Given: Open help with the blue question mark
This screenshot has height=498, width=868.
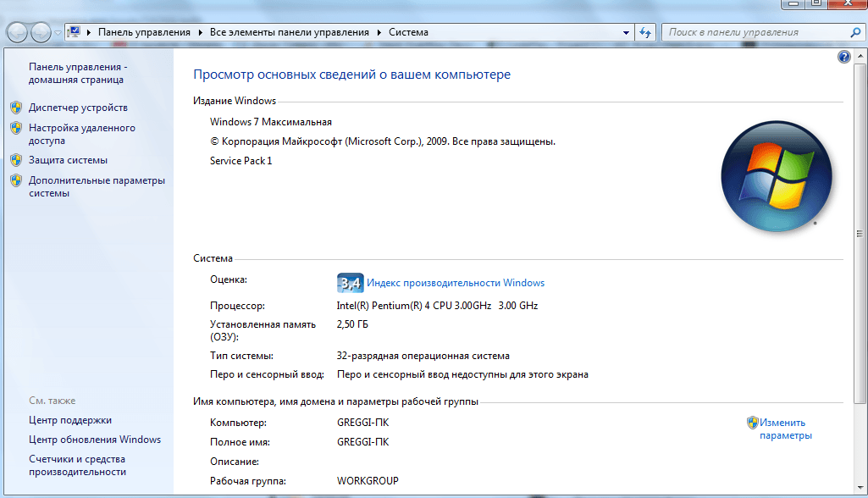Looking at the screenshot, I should [x=843, y=57].
